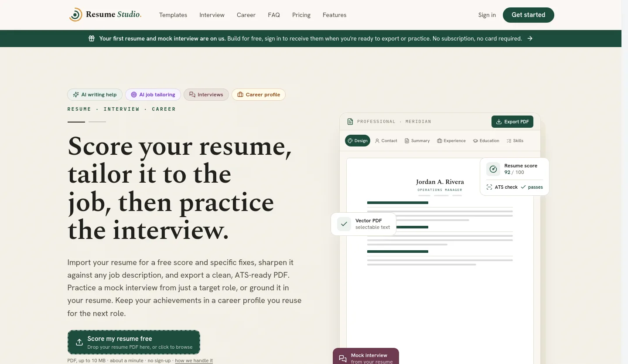
Task: Click the Career profile pill
Action: [x=259, y=95]
